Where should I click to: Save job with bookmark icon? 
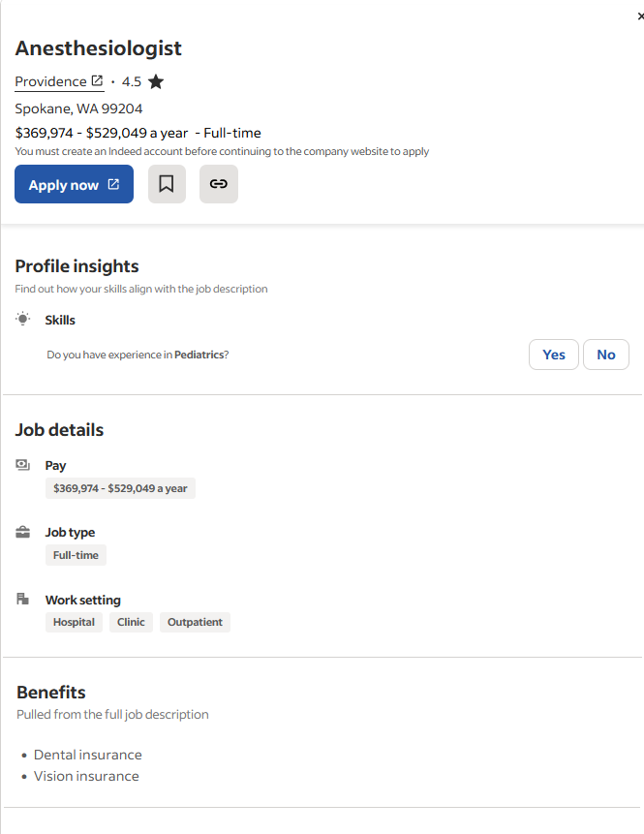[x=167, y=184]
